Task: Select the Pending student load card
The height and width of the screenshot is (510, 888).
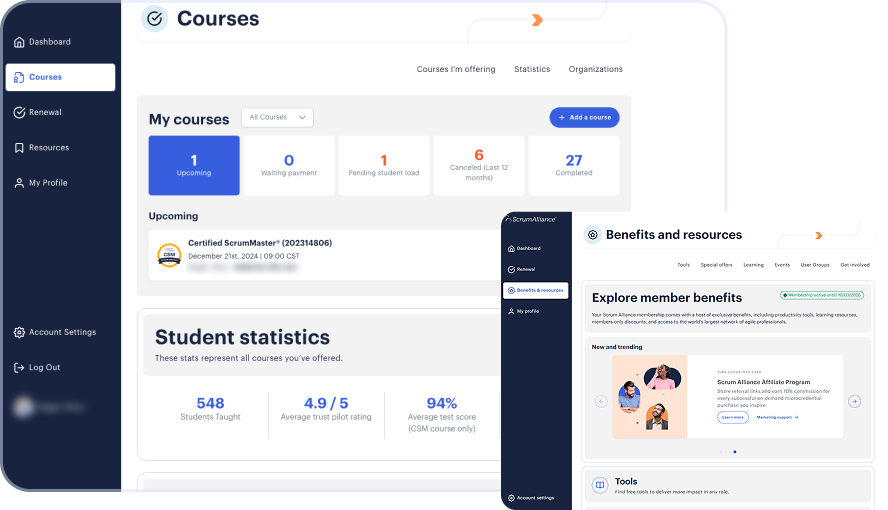Action: click(x=384, y=165)
